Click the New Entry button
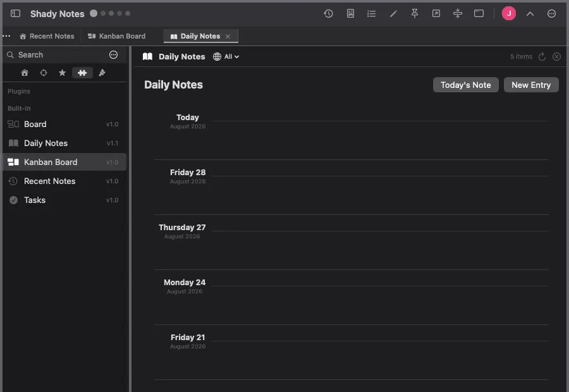Image resolution: width=569 pixels, height=392 pixels. (x=531, y=85)
